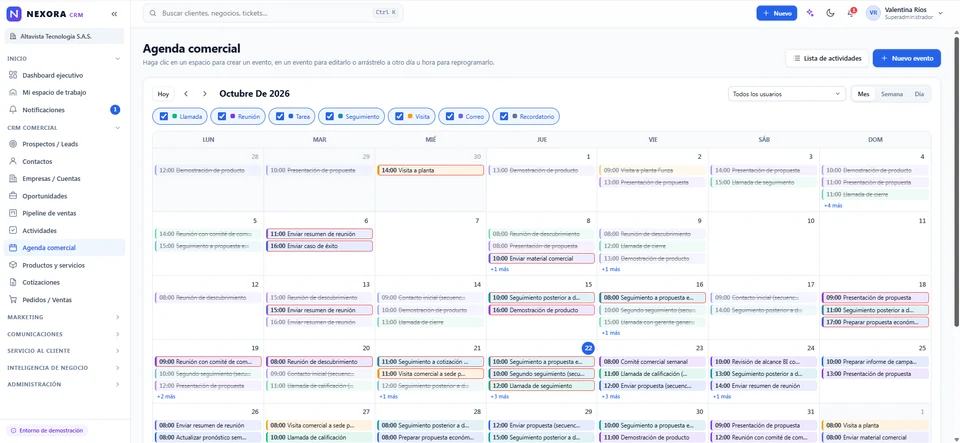960x443 pixels.
Task: Click the Dashboard ejecutivo icon
Action: 13,75
